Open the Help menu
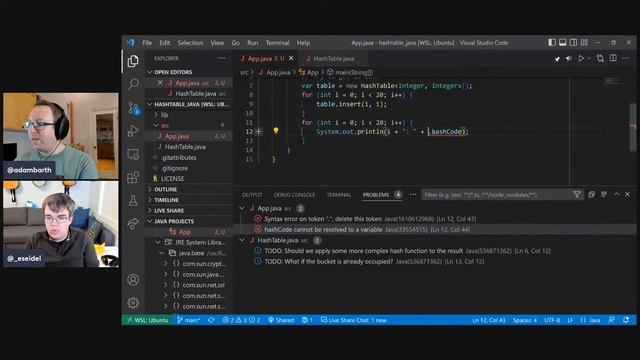 click(x=303, y=43)
